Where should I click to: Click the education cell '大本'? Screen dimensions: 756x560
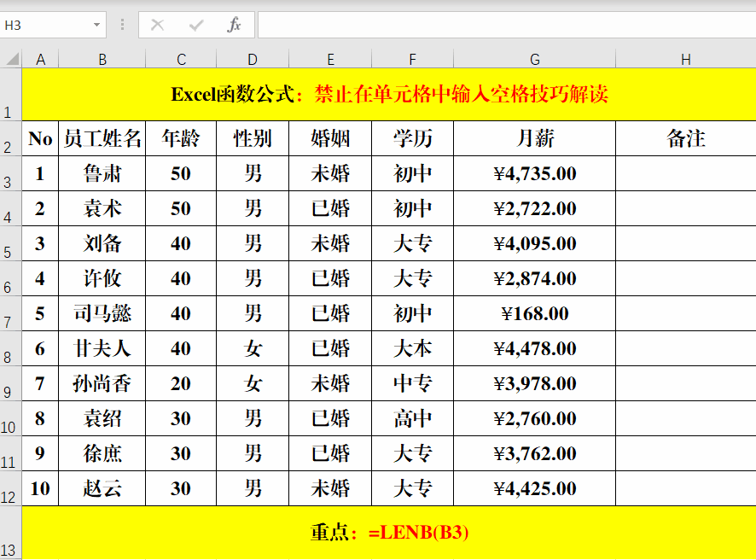pos(412,348)
